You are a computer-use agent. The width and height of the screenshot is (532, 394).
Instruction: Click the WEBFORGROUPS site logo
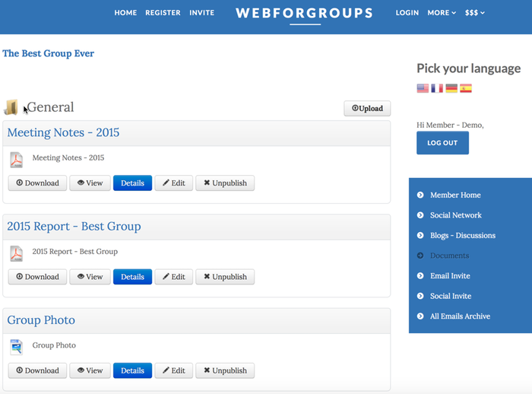pyautogui.click(x=305, y=13)
